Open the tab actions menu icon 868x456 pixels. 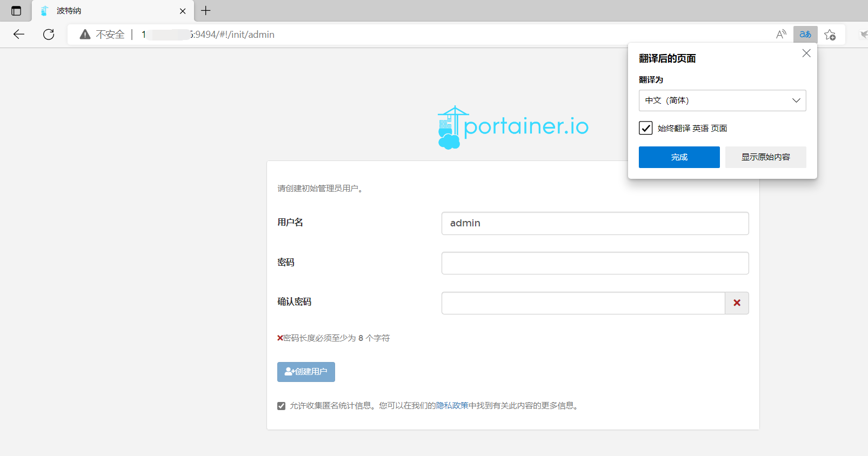coord(16,11)
